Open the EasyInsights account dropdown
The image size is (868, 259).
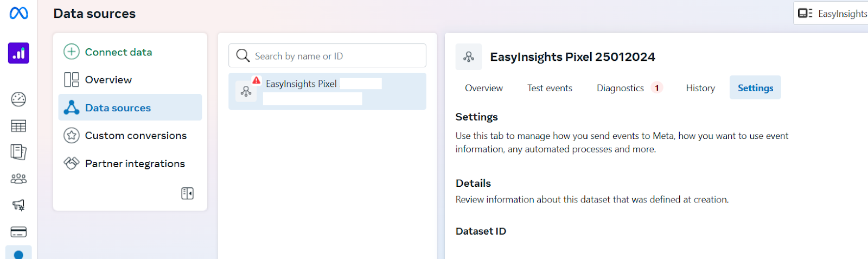[832, 13]
